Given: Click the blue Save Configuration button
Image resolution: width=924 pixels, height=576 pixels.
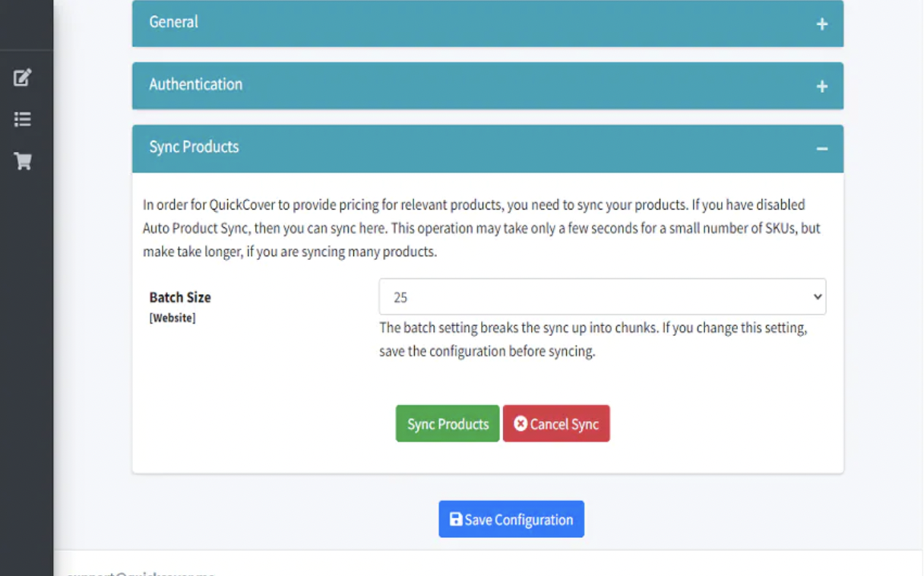Looking at the screenshot, I should point(511,519).
